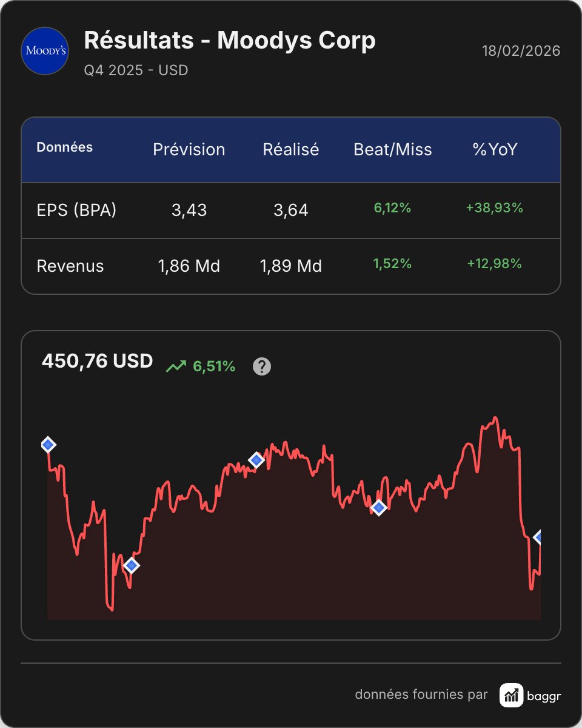
Task: Click the EPS beat value 6,12%
Action: 393,208
